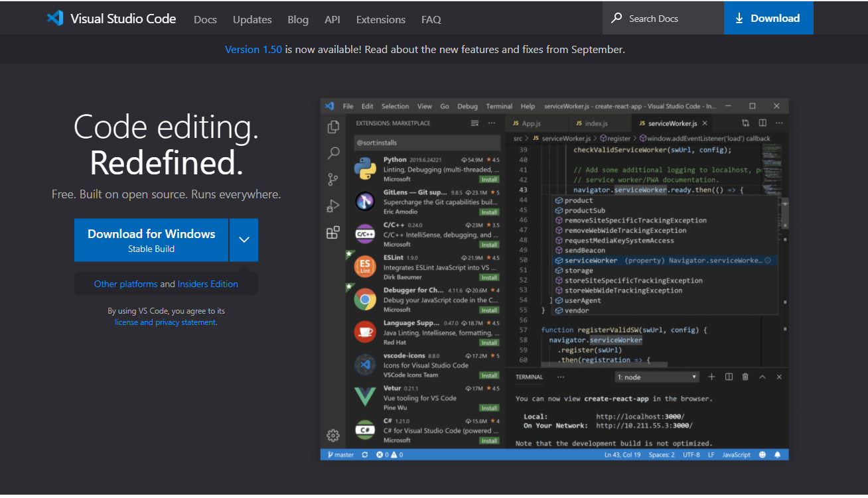Click the feedback smiley in status bar

(762, 455)
